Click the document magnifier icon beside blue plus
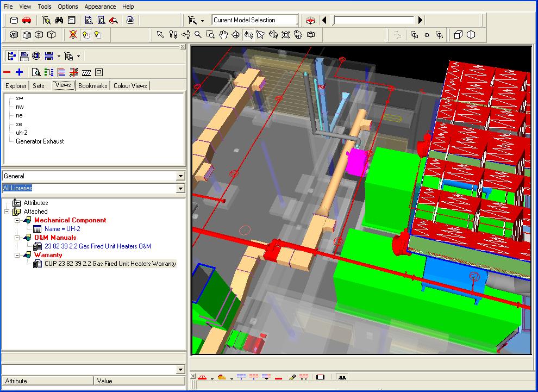The width and height of the screenshot is (538, 392). click(36, 72)
